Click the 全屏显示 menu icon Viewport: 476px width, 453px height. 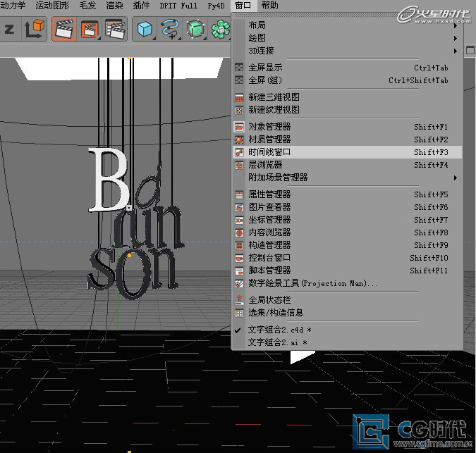tap(239, 68)
